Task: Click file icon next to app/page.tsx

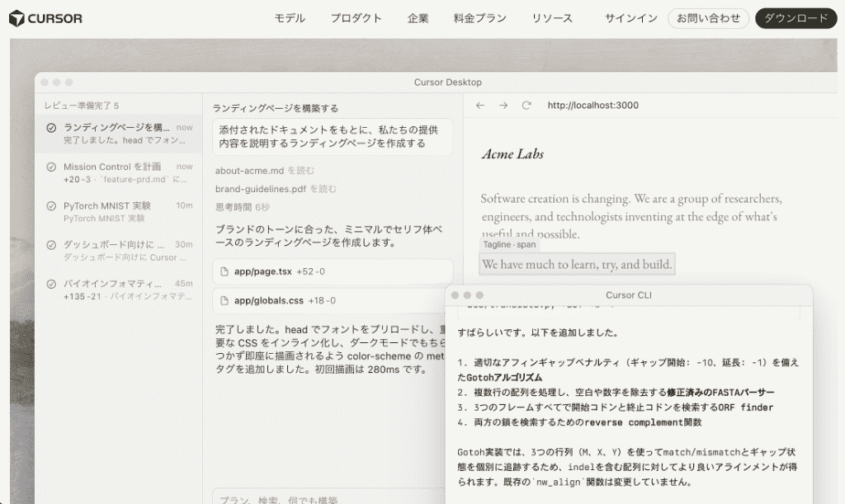Action: [x=224, y=271]
